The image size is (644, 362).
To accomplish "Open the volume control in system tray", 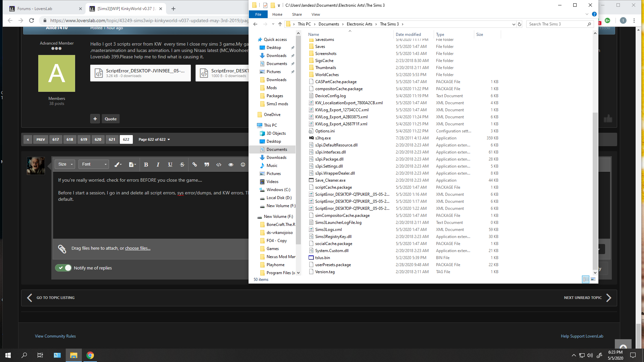I will 590,355.
